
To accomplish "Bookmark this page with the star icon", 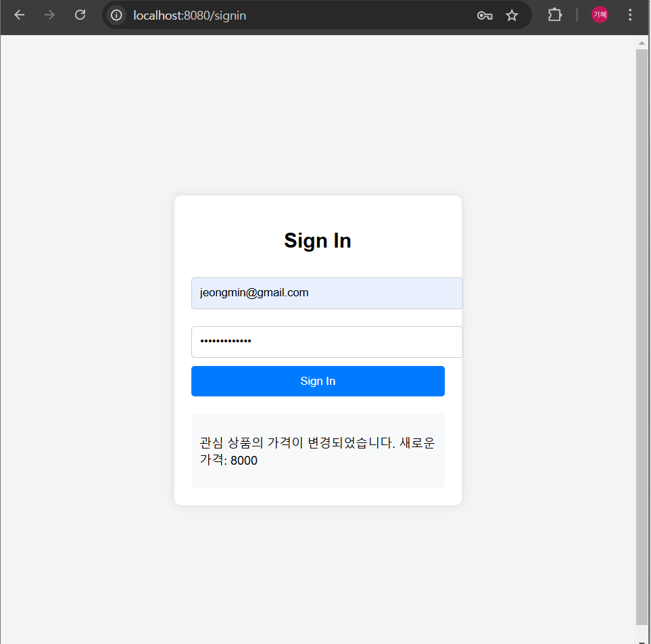I will [512, 16].
